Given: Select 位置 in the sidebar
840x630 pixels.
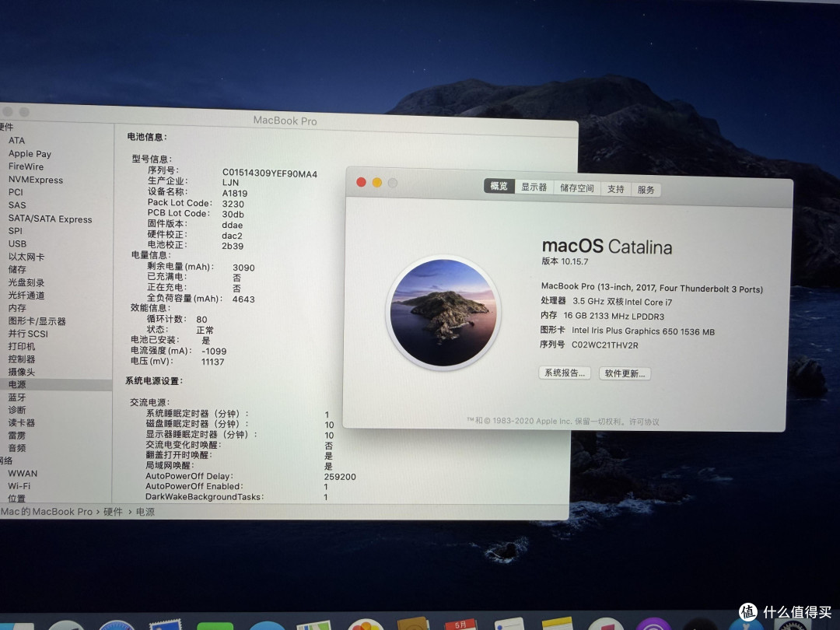Looking at the screenshot, I should point(16,499).
